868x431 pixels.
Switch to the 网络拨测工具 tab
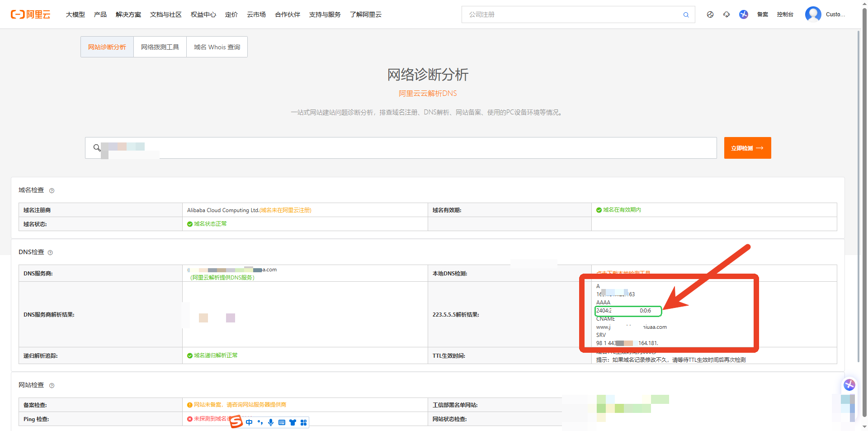point(160,47)
